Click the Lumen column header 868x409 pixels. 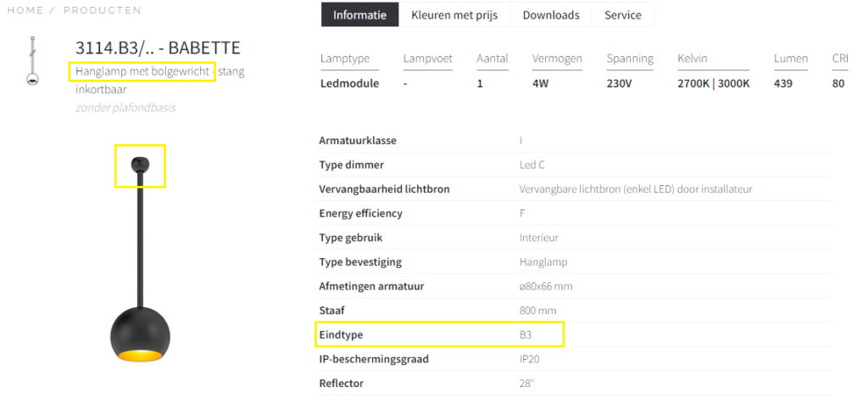coord(790,59)
